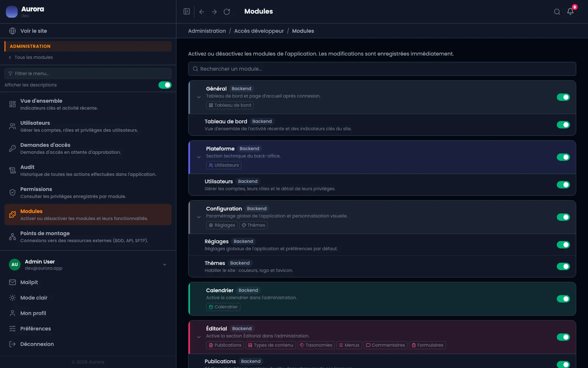Click the Tableau de bord tag under Général
Image resolution: width=588 pixels, height=368 pixels.
230,105
